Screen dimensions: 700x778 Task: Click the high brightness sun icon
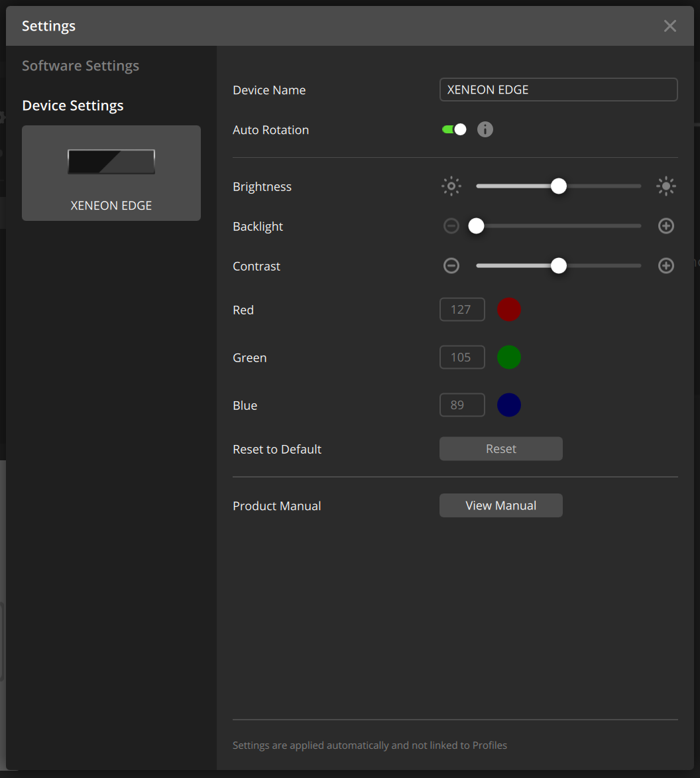click(x=666, y=186)
